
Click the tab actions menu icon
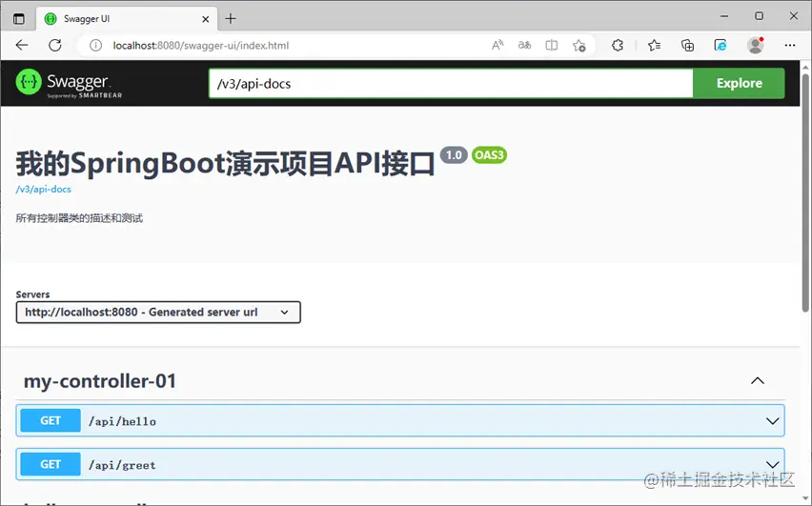[19, 19]
